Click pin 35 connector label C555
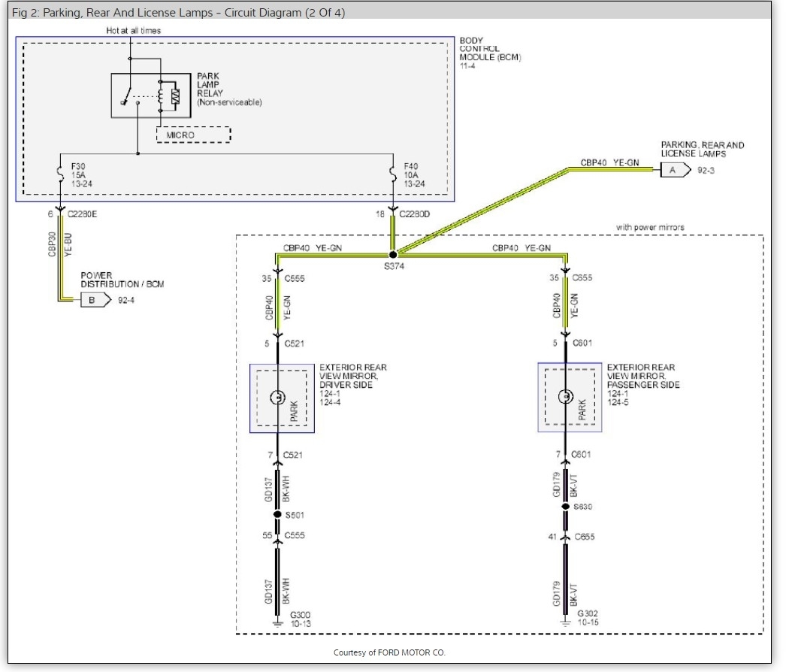786x672 pixels. coord(295,279)
